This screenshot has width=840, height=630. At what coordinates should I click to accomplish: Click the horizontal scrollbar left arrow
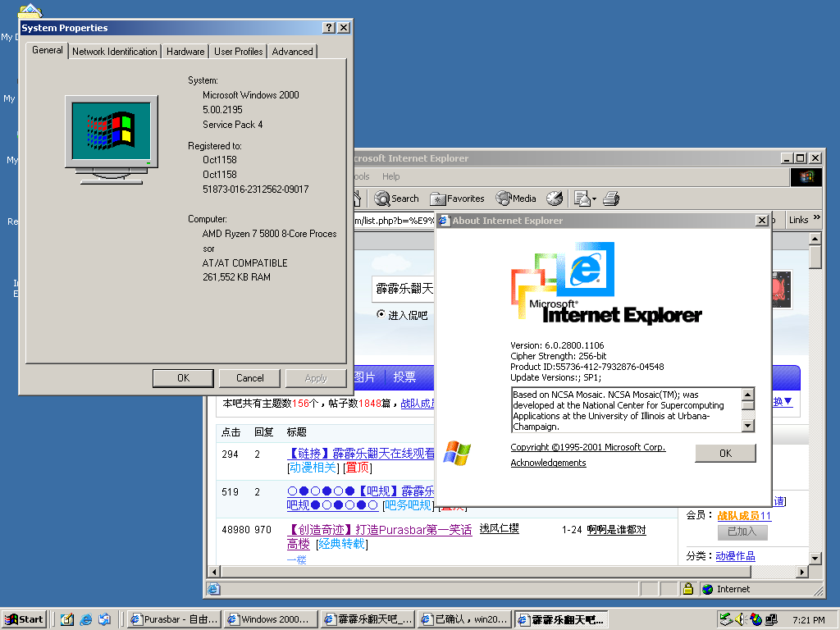point(214,572)
